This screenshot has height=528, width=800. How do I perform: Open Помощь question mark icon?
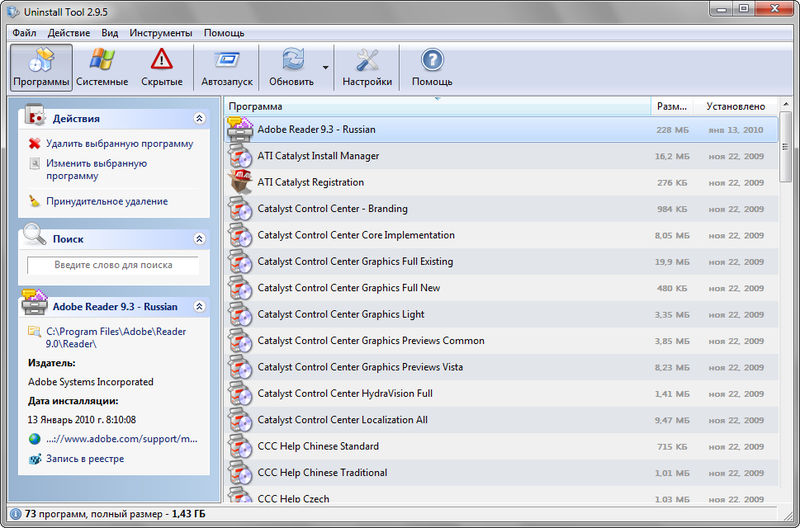pyautogui.click(x=432, y=60)
